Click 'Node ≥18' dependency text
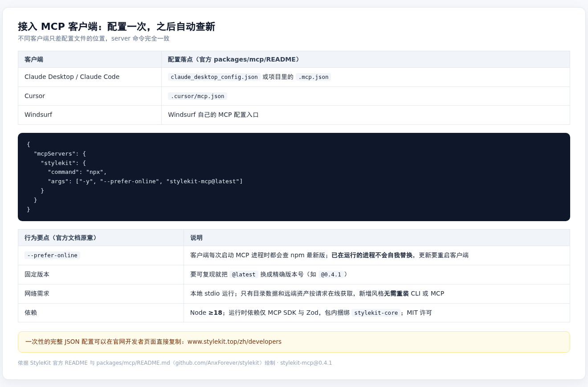The height and width of the screenshot is (387, 588). coord(206,313)
